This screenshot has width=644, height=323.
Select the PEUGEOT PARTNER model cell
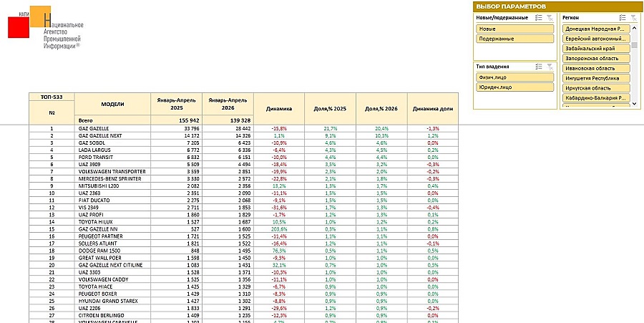112,236
